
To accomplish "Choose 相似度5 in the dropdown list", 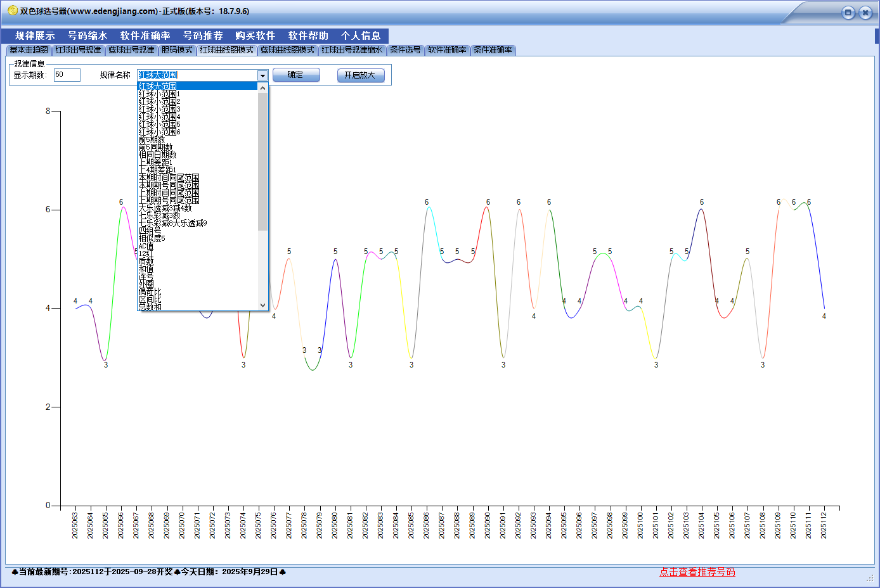I will [152, 238].
